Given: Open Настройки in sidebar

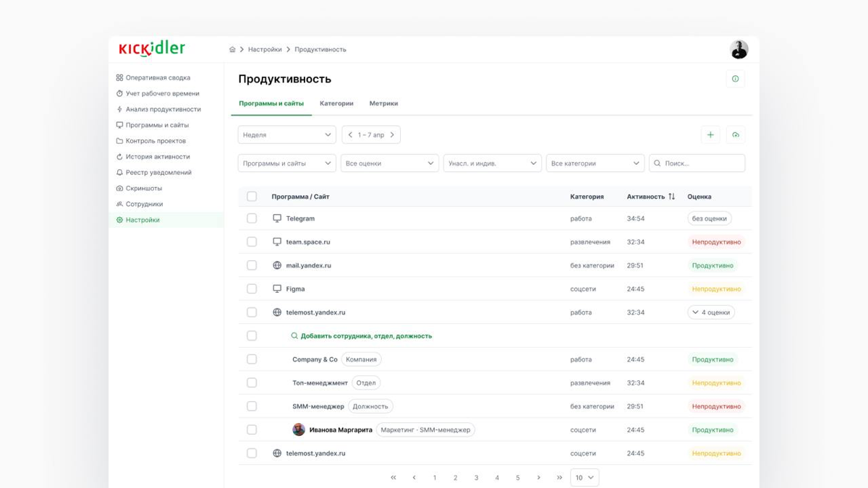Looking at the screenshot, I should pos(166,220).
